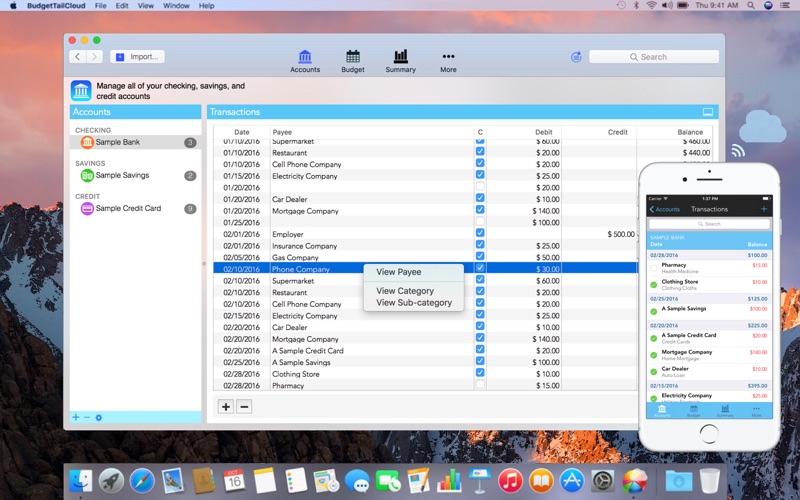Screen dimensions: 800x500
Task: Toggle cleared box for Pharmacy row
Action: (x=480, y=385)
